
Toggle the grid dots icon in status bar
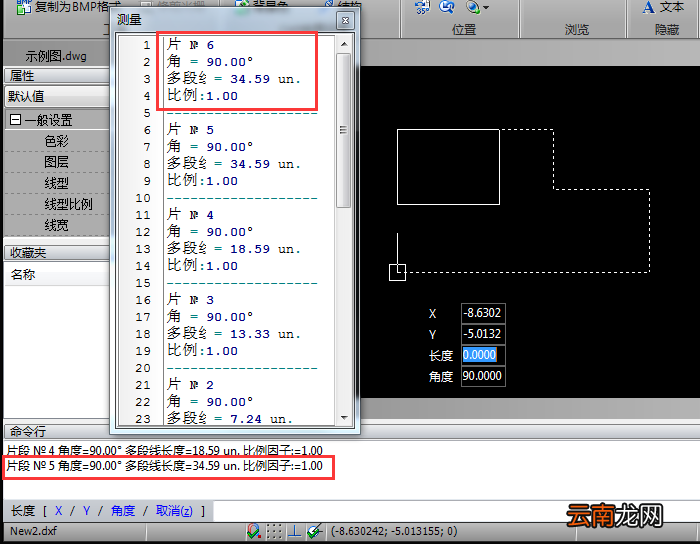274,531
